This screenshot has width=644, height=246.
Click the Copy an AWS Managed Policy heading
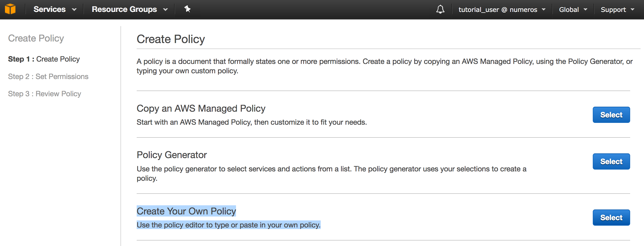[x=201, y=108]
